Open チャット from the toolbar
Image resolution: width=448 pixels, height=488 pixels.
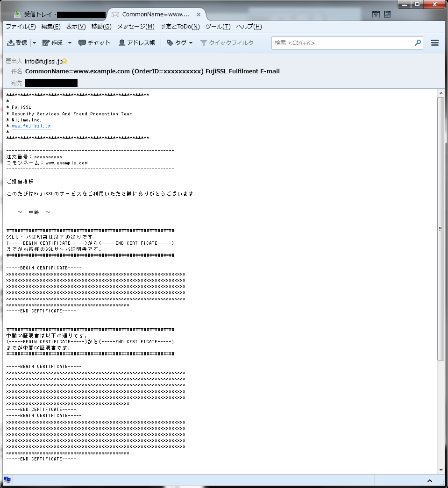[94, 43]
